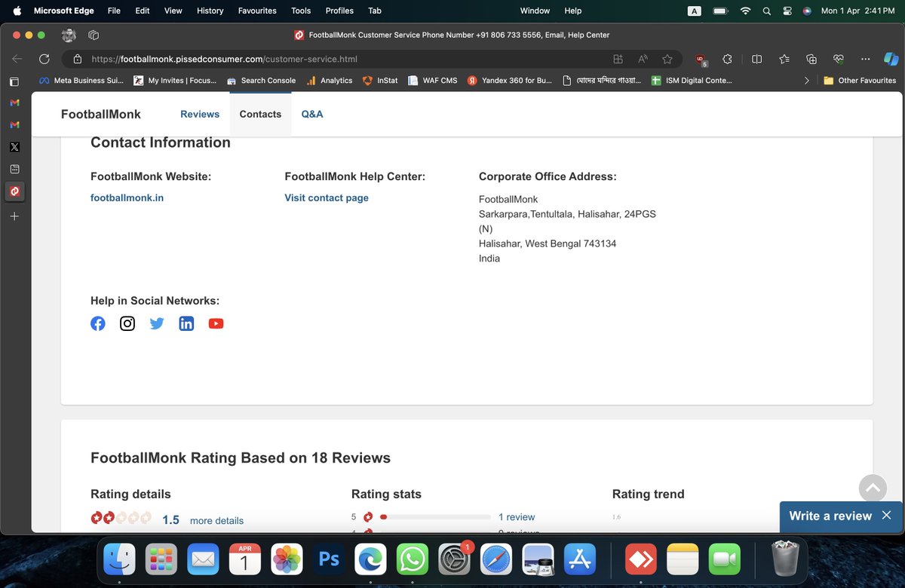The height and width of the screenshot is (588, 905).
Task: Open the Copilot icon in toolbar
Action: coord(891,59)
